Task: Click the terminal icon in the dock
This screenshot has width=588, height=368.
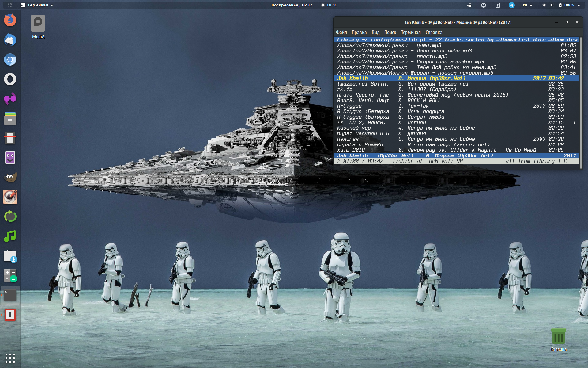Action: point(10,295)
